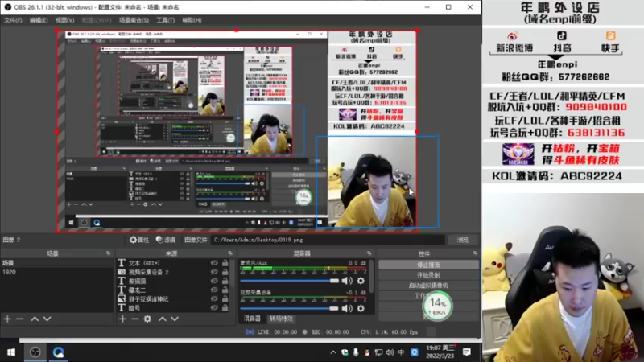The height and width of the screenshot is (362, 644).
Task: Open 麦克风/Aux audio settings gear
Action: (x=361, y=281)
